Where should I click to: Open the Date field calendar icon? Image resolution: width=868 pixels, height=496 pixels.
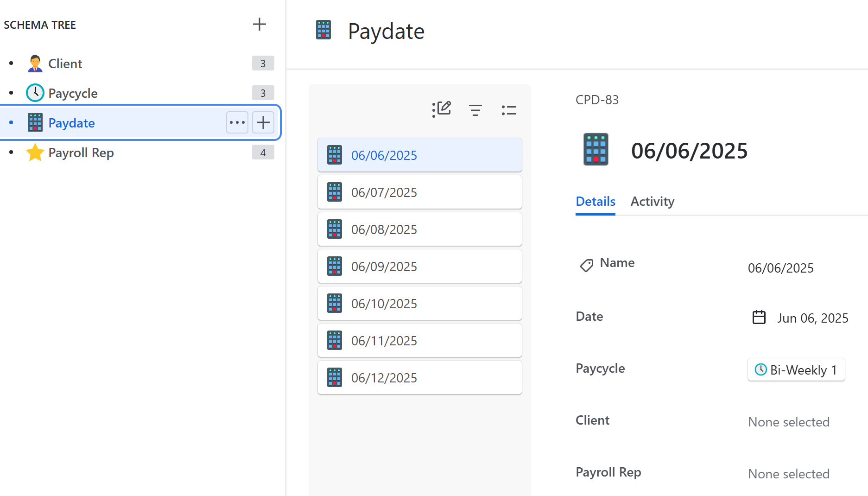(759, 318)
